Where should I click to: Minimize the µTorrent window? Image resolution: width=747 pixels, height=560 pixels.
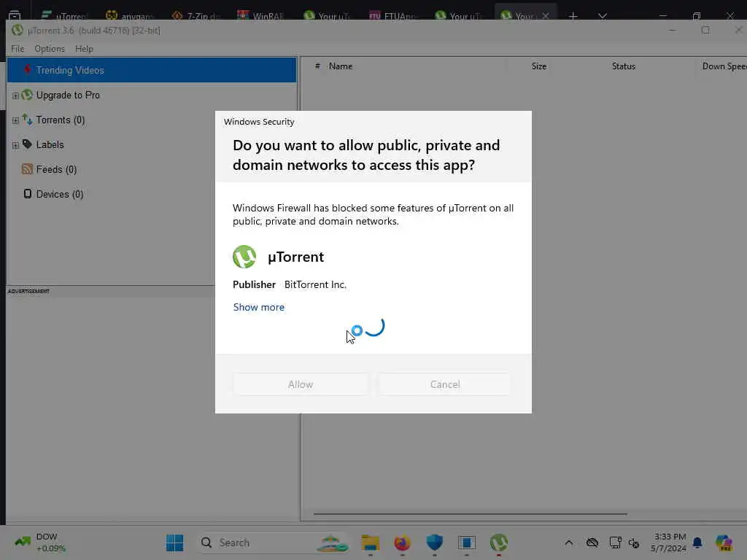click(x=673, y=31)
